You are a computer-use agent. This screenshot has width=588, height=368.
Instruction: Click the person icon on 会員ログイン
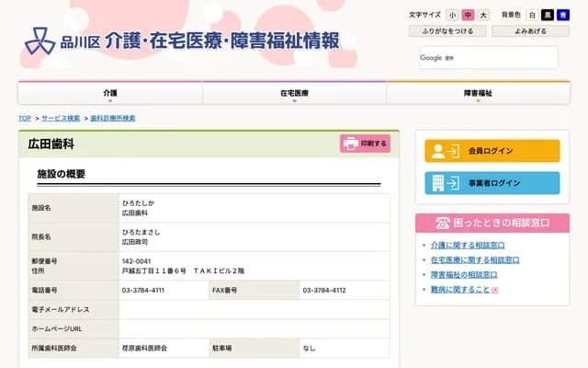point(446,151)
